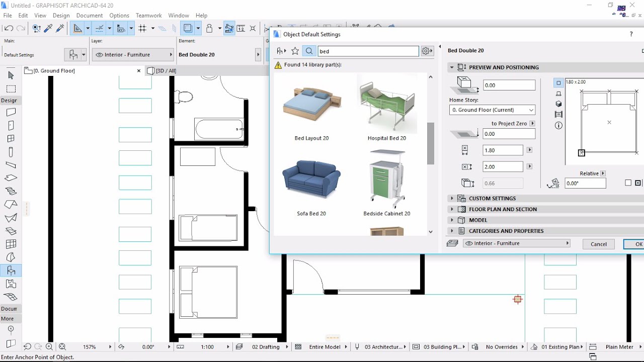The image size is (644, 362).
Task: Expand Categories and Properties panel
Action: (x=452, y=231)
